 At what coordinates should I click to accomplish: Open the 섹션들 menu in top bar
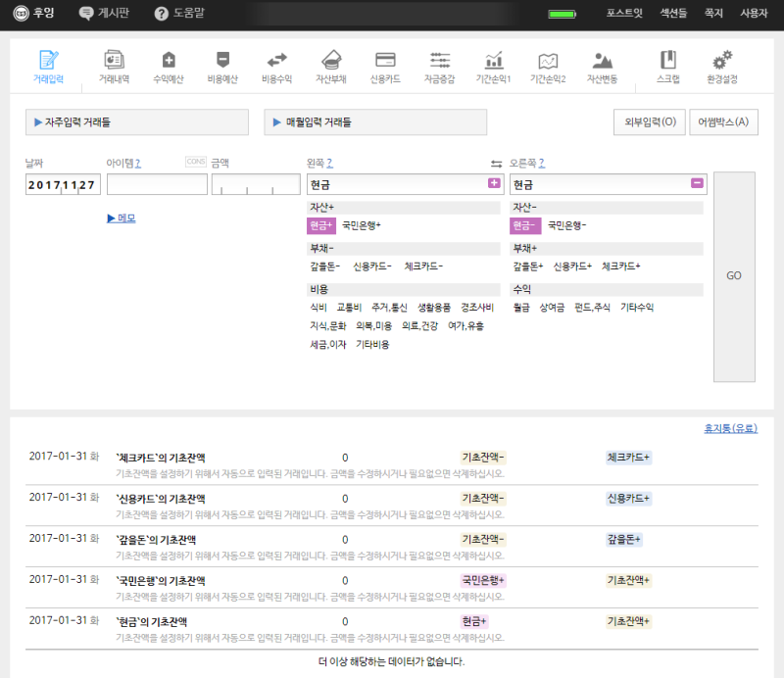tap(673, 14)
